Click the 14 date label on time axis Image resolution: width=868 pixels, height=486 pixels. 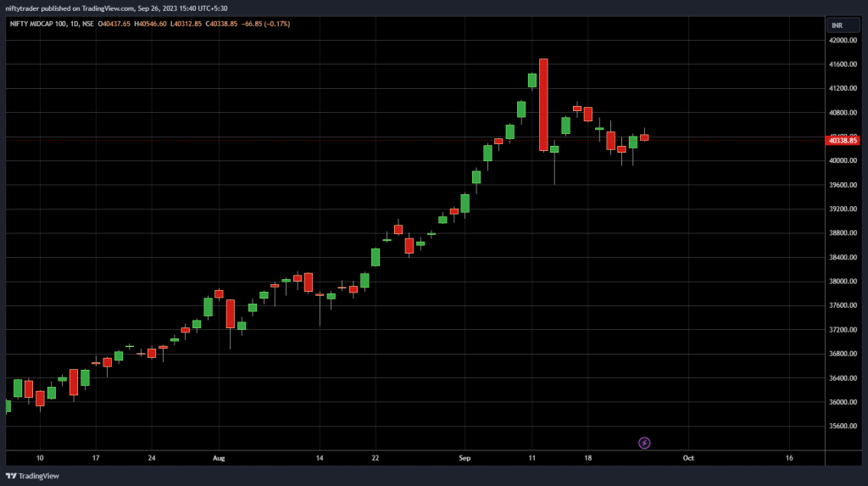point(320,458)
